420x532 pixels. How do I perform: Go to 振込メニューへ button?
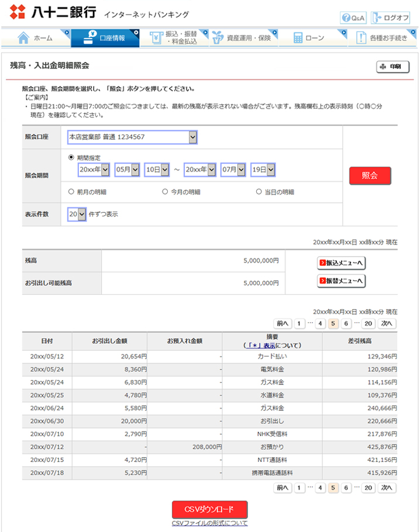click(341, 263)
